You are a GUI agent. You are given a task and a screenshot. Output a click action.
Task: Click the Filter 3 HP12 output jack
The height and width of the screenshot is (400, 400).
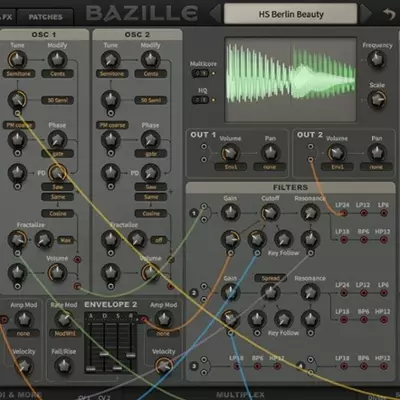tap(277, 366)
